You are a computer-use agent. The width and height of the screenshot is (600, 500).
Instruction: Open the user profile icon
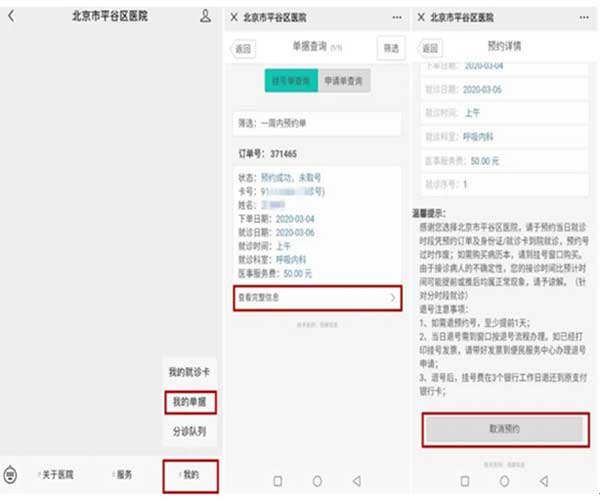tap(205, 17)
